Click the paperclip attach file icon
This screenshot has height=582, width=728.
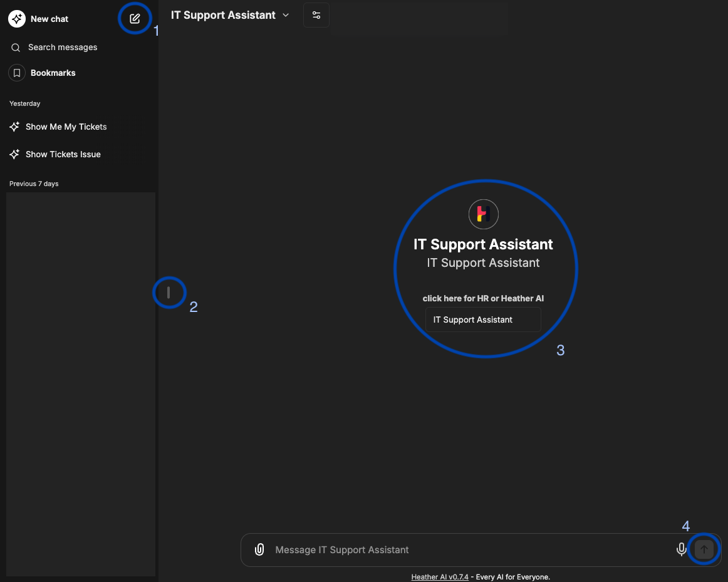click(x=259, y=549)
